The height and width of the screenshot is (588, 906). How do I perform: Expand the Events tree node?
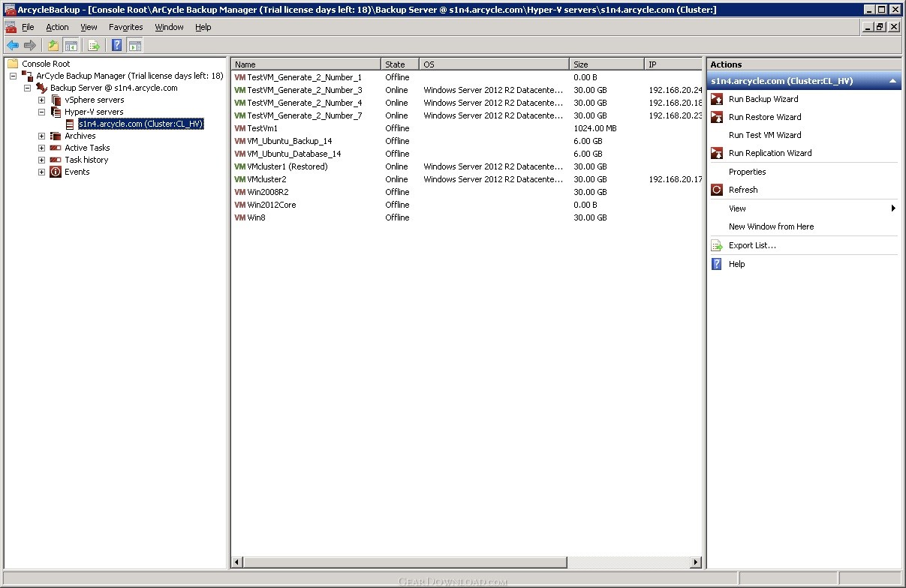click(x=41, y=172)
